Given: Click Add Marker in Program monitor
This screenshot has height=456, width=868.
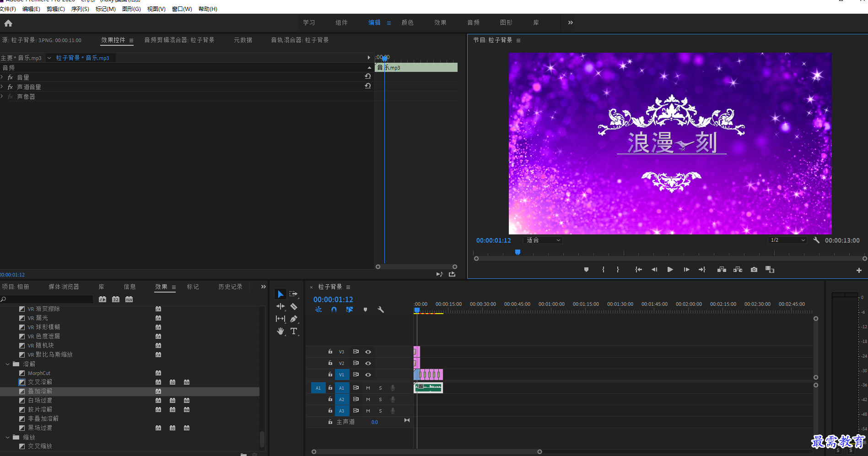Looking at the screenshot, I should click(x=586, y=270).
